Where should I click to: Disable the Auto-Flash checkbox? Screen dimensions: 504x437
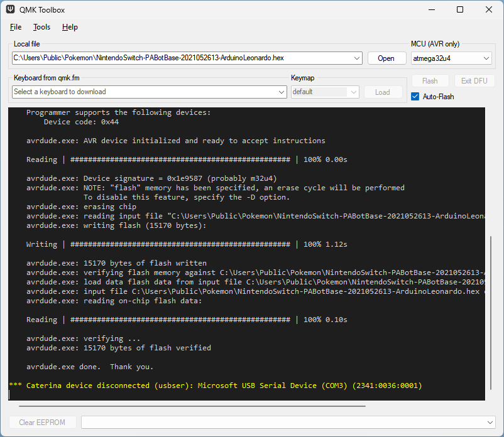click(415, 97)
